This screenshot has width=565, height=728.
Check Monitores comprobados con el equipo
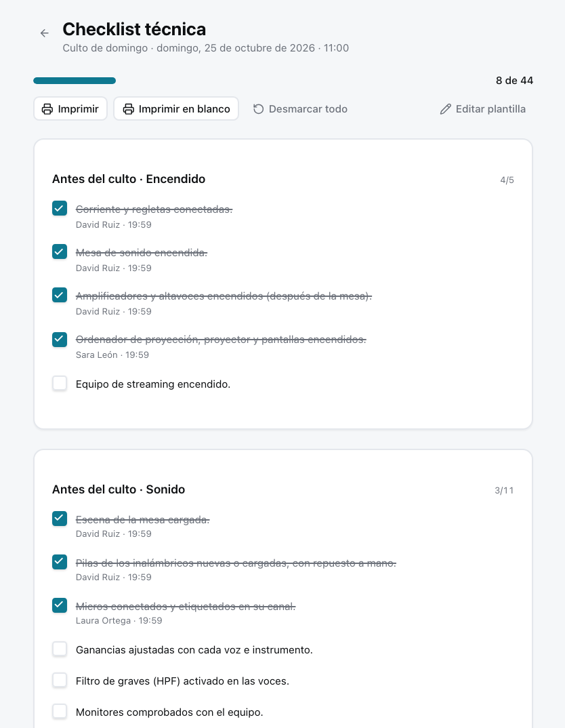click(60, 711)
